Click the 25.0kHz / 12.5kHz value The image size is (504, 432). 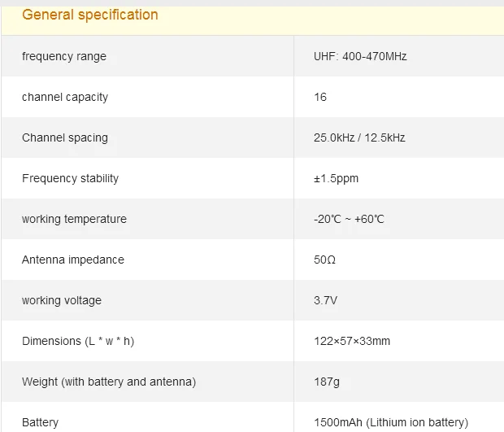coord(359,137)
